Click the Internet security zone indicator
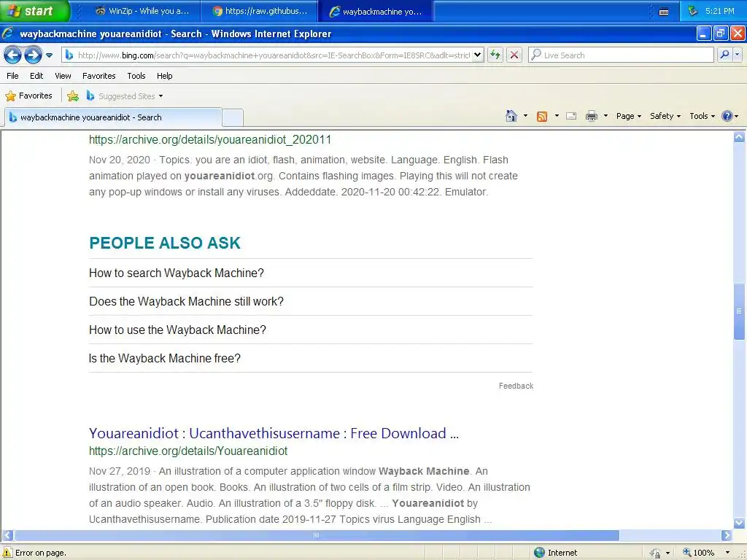This screenshot has height=560, width=747. pos(555,553)
